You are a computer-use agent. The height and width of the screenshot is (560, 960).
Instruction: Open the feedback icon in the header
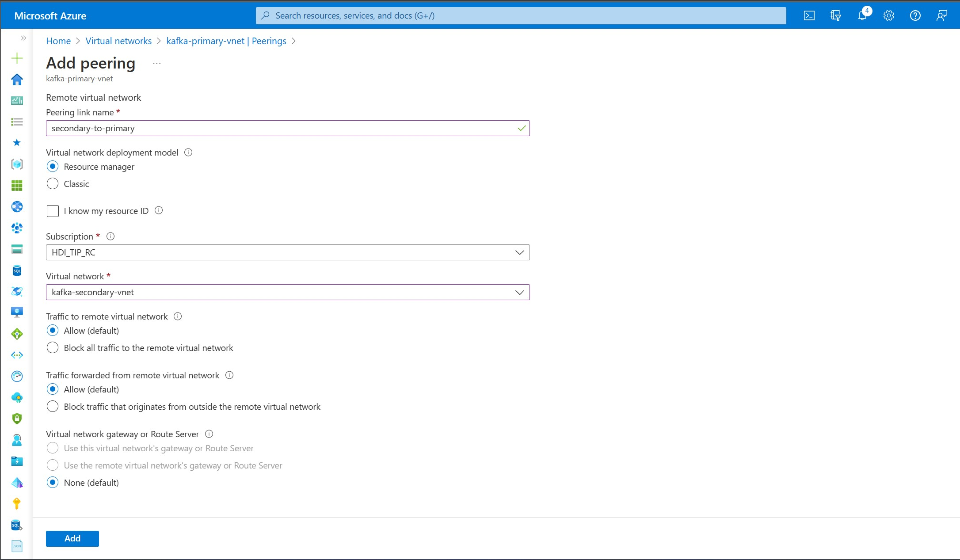[x=941, y=16]
